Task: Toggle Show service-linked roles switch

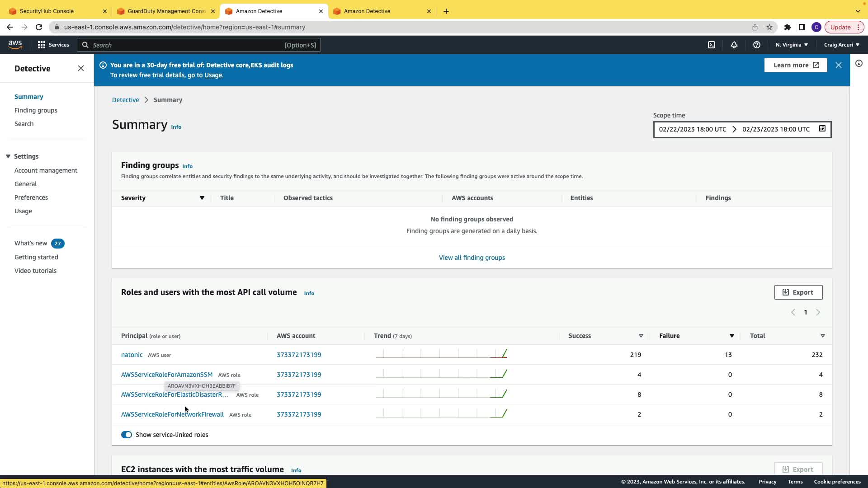Action: click(127, 435)
